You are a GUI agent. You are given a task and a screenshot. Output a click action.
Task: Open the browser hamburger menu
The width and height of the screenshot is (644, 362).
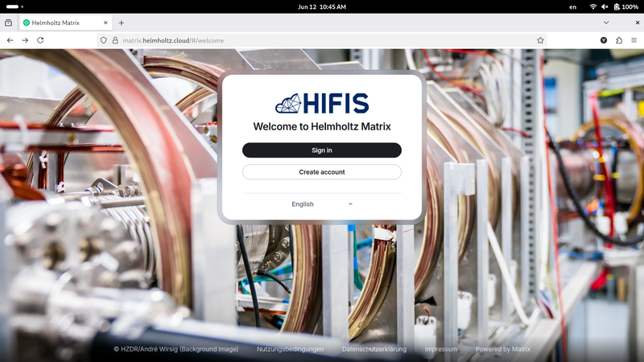634,40
